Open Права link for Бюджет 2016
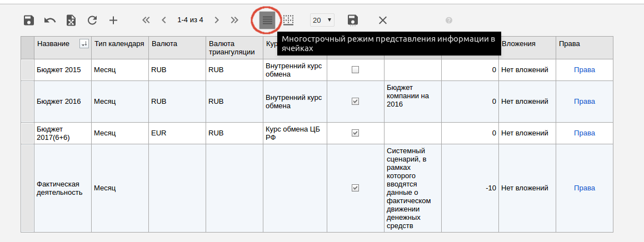 point(585,102)
